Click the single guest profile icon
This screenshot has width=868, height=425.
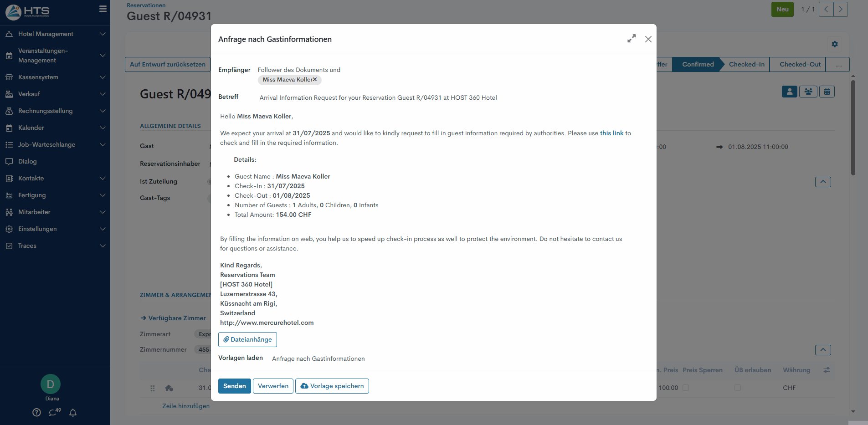point(790,92)
